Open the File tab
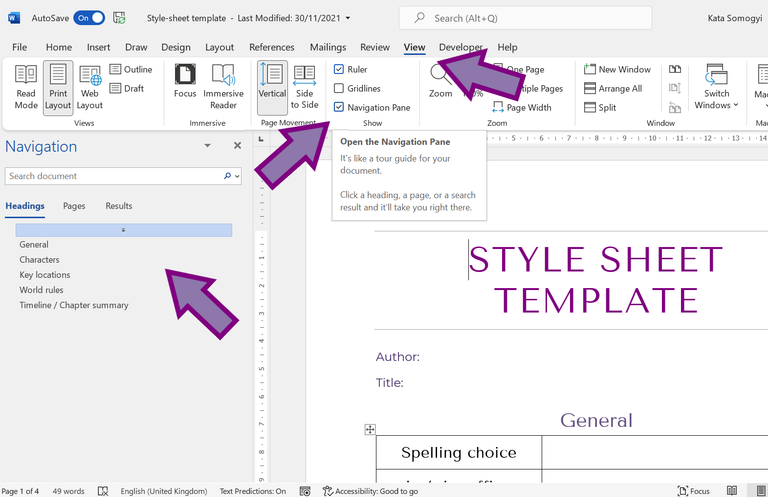Image resolution: width=768 pixels, height=497 pixels. tap(20, 47)
